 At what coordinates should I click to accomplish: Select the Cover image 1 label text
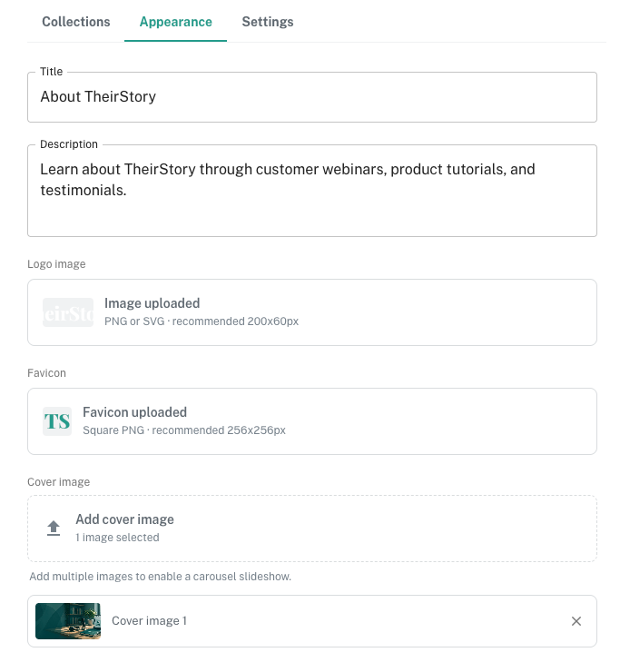(x=149, y=621)
